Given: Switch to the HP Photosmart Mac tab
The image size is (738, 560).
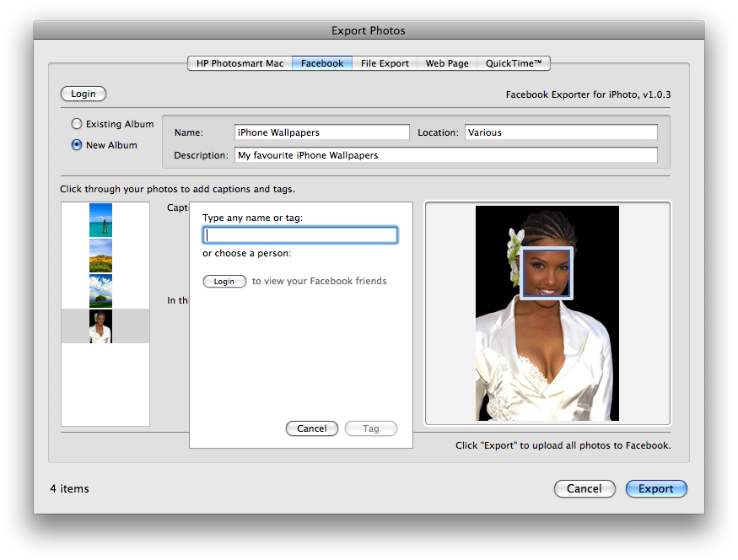Looking at the screenshot, I should [240, 63].
